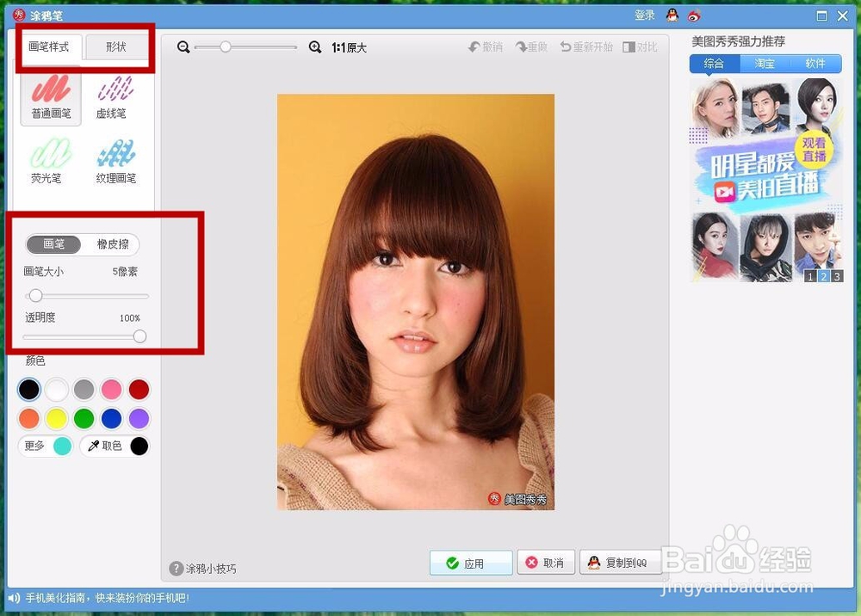Pick the yellow color swatch

pyautogui.click(x=57, y=418)
